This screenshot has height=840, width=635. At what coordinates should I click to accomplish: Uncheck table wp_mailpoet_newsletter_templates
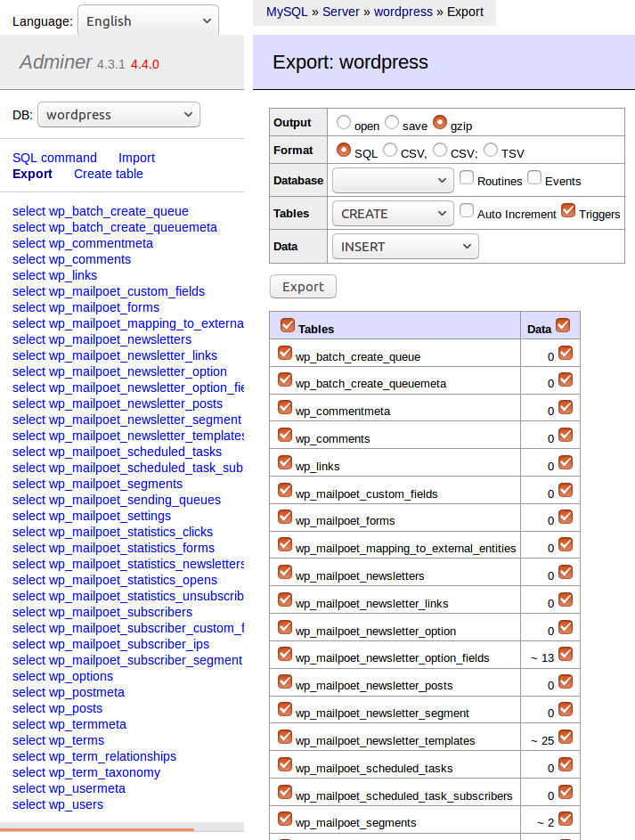[285, 738]
